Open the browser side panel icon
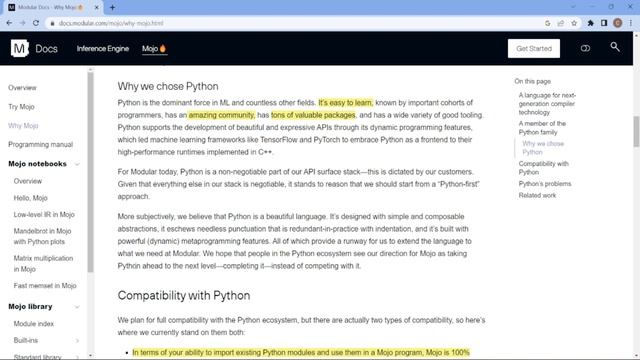Screen dimensions: 640x360 [x=604, y=23]
